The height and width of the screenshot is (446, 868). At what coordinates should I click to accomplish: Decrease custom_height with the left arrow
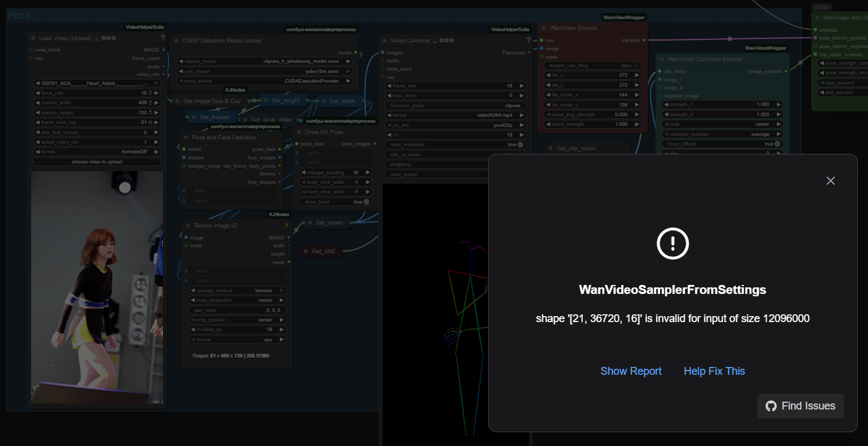pos(37,113)
